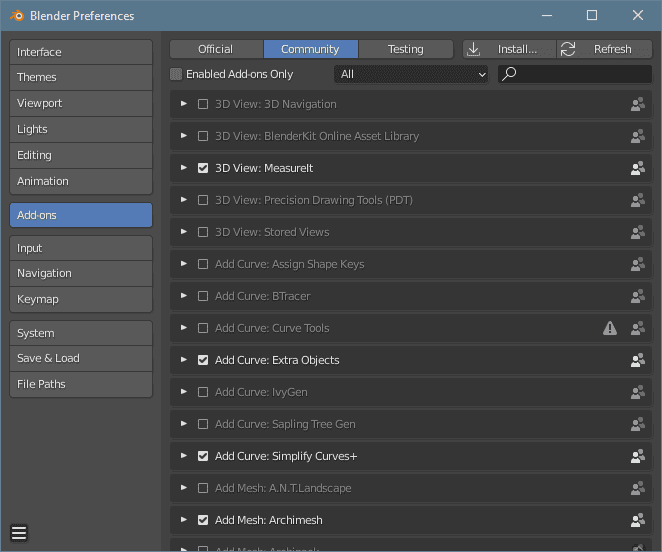Viewport: 662px width, 552px height.
Task: Disable Add Curve: Extra Objects checkbox
Action: (x=203, y=360)
